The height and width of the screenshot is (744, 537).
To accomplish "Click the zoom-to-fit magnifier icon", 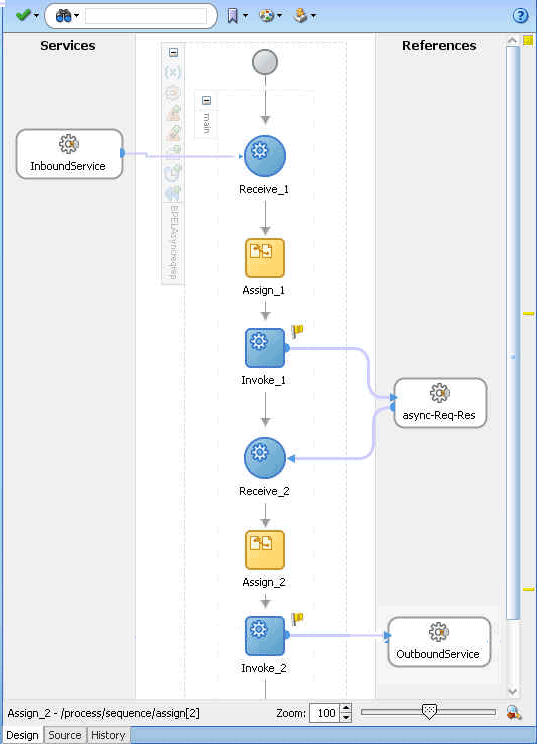I will pos(514,713).
